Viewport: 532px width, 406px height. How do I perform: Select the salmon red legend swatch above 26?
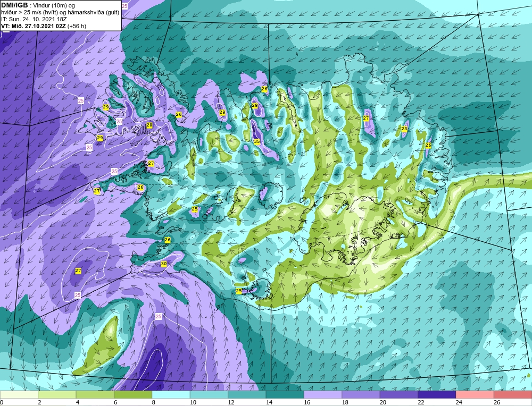pyautogui.click(x=513, y=395)
